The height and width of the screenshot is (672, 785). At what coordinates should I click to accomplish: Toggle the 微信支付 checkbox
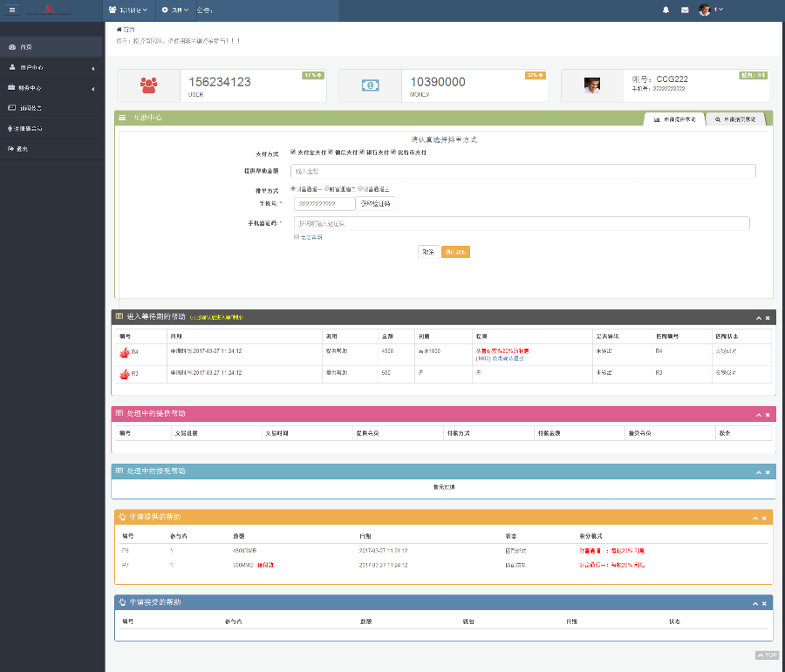[331, 152]
